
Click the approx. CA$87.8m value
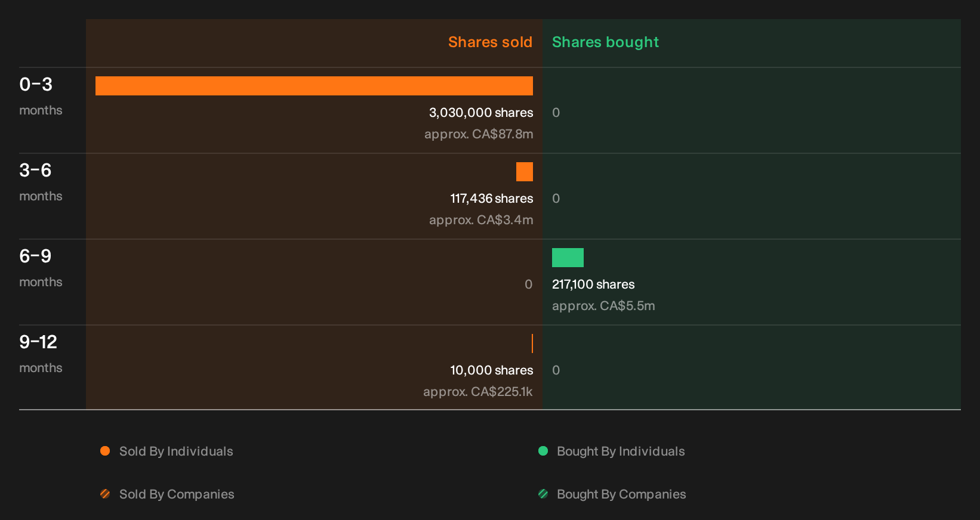(479, 134)
